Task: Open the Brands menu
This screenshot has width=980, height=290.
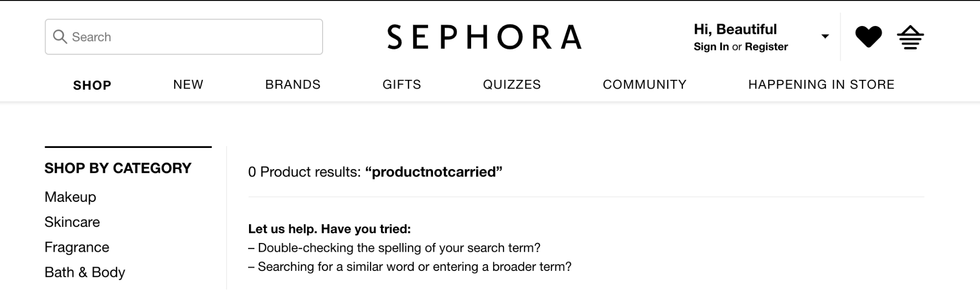Action: [293, 85]
